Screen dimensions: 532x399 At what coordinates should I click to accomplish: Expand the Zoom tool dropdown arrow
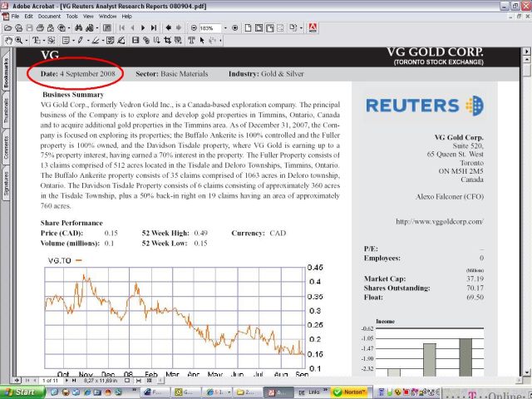pyautogui.click(x=26, y=41)
